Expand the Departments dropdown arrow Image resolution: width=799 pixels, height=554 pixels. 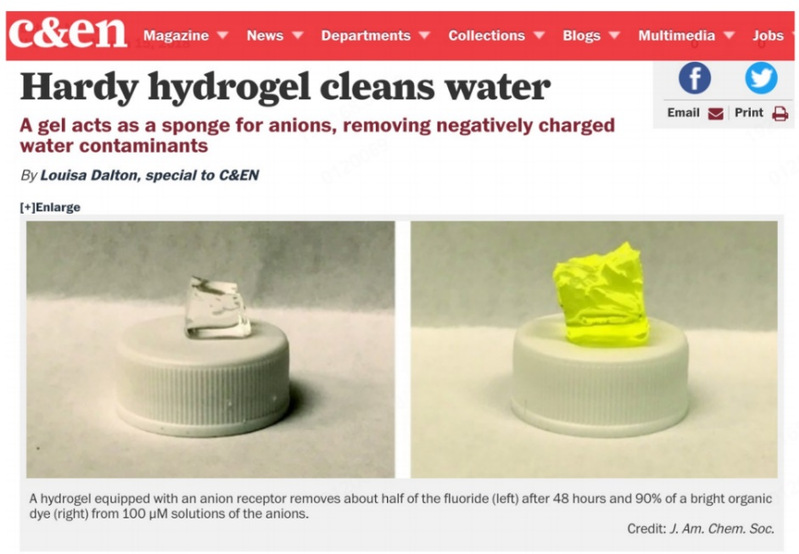coord(424,35)
